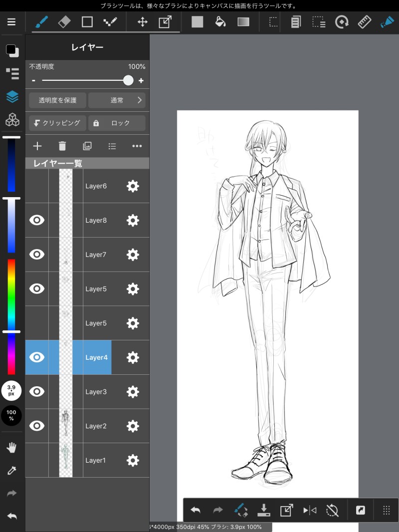Screen dimensions: 399x532
Task: Open the ruler snap tool
Action: 365,22
